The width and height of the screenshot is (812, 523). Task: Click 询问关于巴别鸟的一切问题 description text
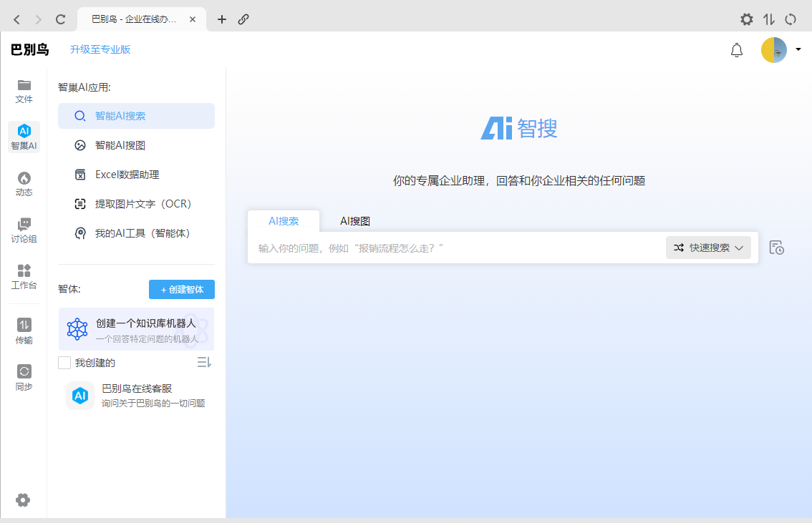(x=153, y=404)
